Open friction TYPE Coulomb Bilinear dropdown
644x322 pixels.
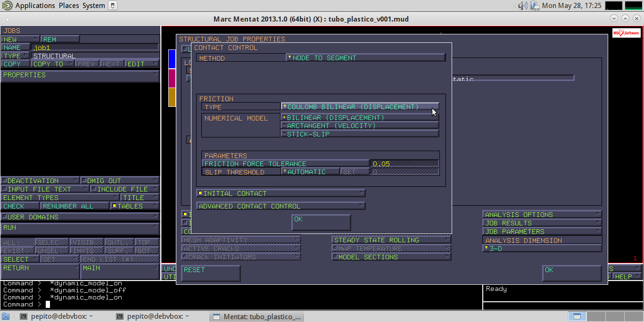tap(360, 107)
